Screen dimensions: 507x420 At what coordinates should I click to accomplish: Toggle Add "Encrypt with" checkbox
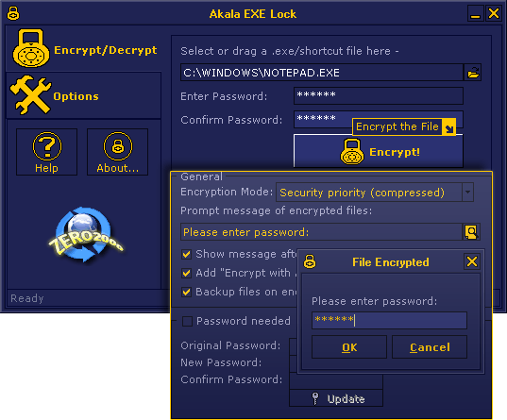[x=187, y=273]
